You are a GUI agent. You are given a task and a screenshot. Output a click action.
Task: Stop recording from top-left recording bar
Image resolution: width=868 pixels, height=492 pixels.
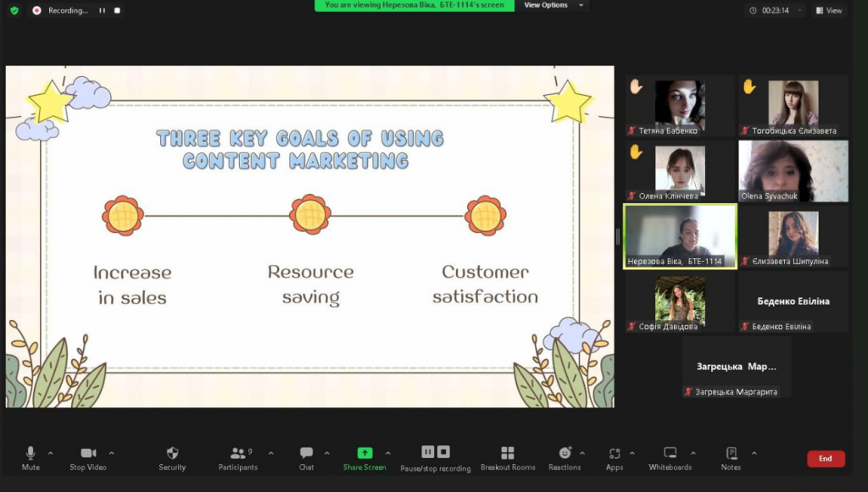point(117,10)
